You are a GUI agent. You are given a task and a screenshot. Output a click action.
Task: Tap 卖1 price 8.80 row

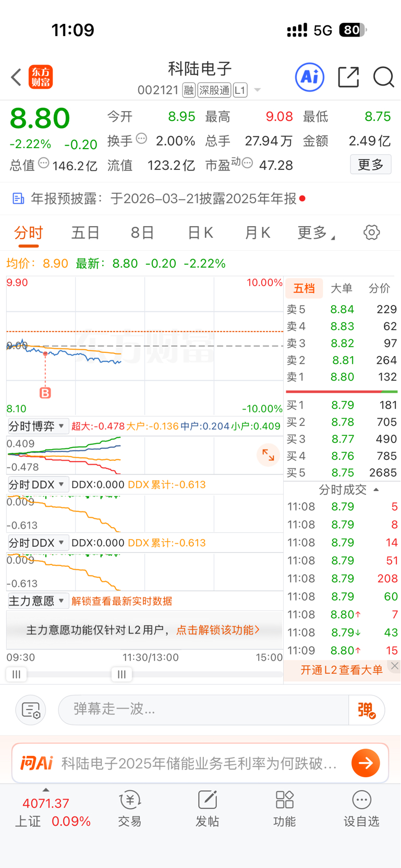pyautogui.click(x=342, y=376)
